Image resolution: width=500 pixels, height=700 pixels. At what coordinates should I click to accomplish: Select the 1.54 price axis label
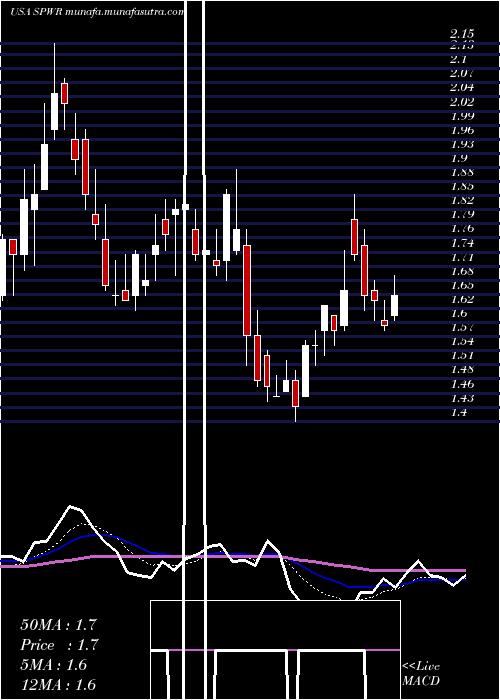(462, 342)
